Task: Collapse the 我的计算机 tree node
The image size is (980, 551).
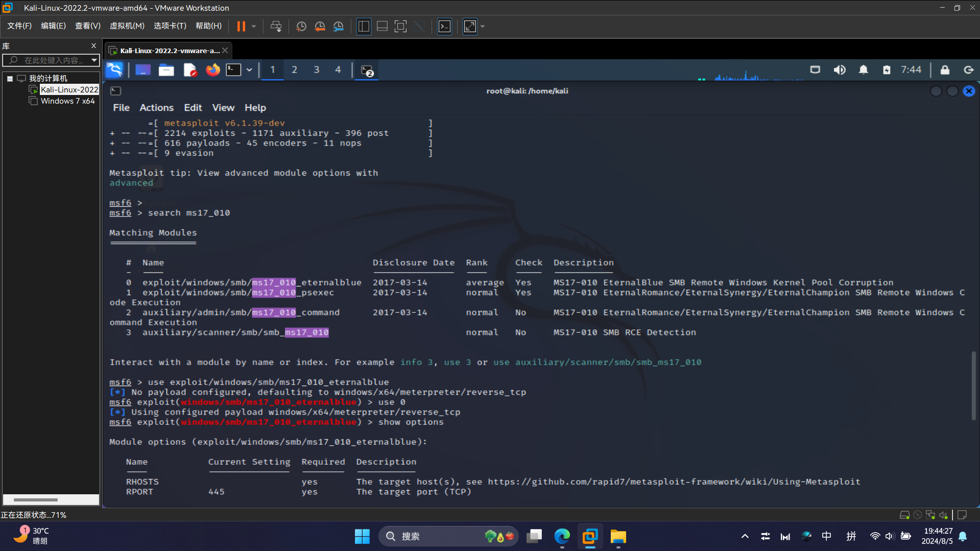Action: pos(10,79)
